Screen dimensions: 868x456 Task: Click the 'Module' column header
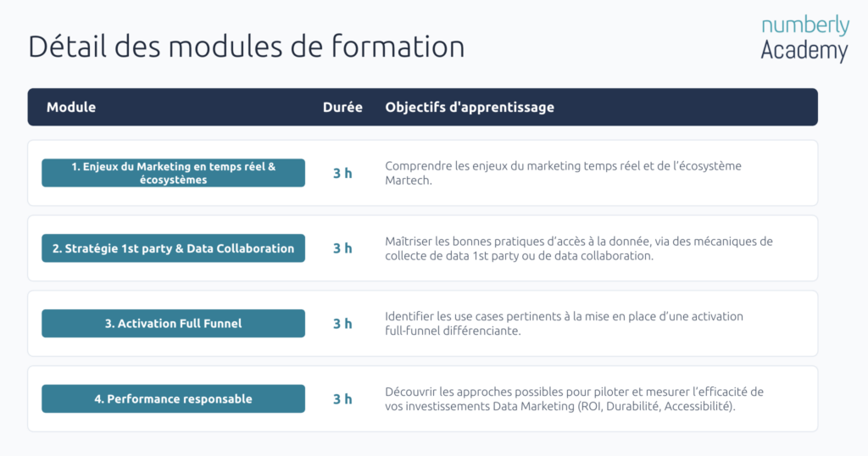click(71, 107)
